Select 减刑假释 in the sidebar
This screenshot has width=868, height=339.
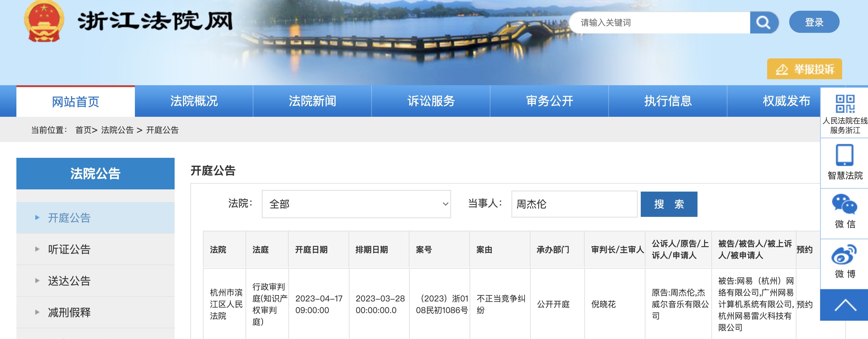click(95, 312)
